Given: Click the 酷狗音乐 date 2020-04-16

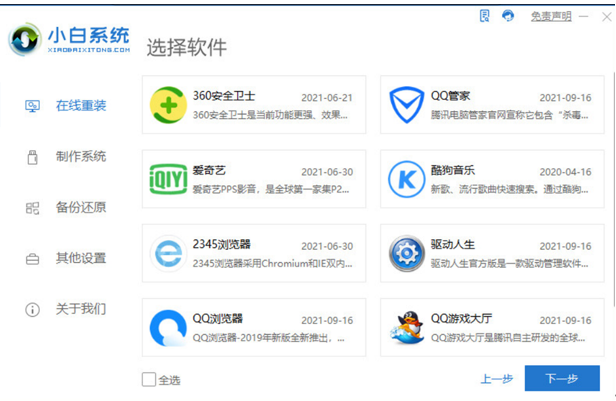Looking at the screenshot, I should [x=565, y=172].
